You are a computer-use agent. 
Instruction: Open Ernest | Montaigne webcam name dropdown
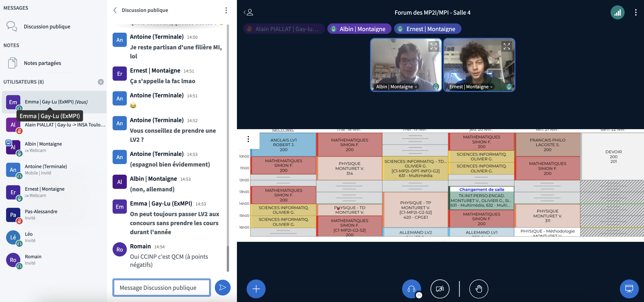(x=471, y=87)
